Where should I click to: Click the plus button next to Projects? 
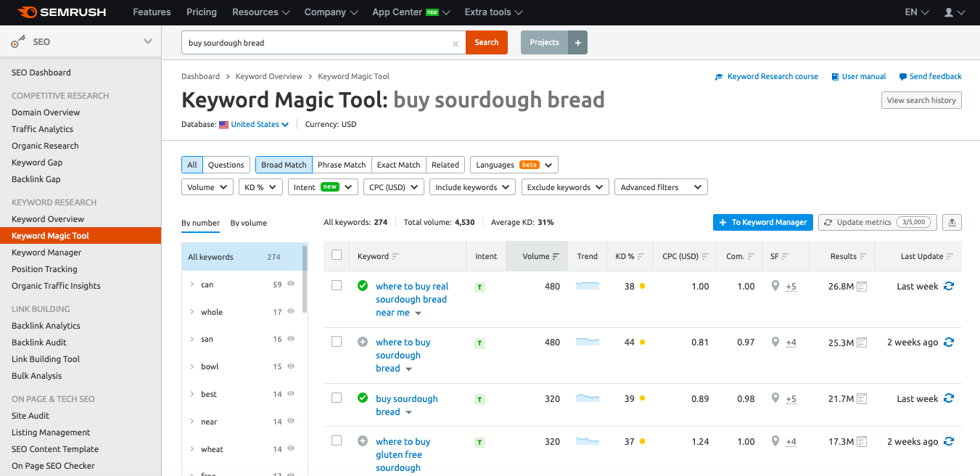[578, 43]
